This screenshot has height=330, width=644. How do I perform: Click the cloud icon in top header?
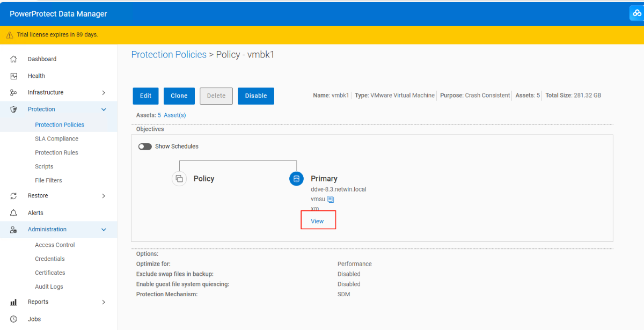637,13
